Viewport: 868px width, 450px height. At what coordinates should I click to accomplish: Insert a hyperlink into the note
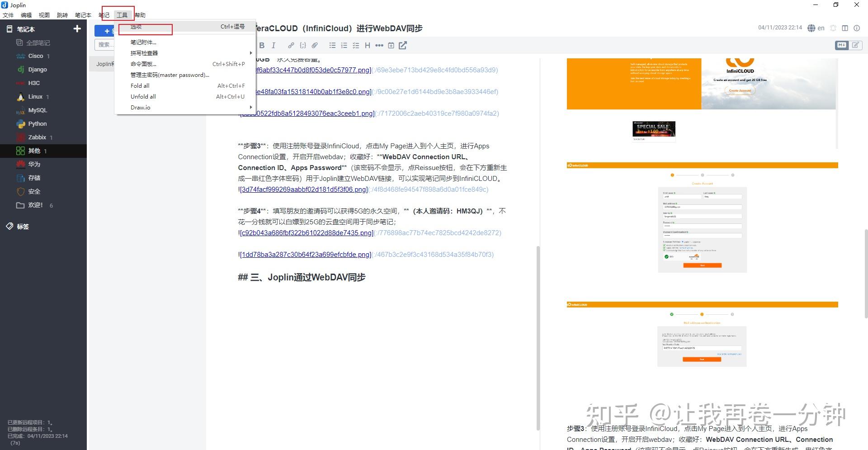(x=291, y=45)
